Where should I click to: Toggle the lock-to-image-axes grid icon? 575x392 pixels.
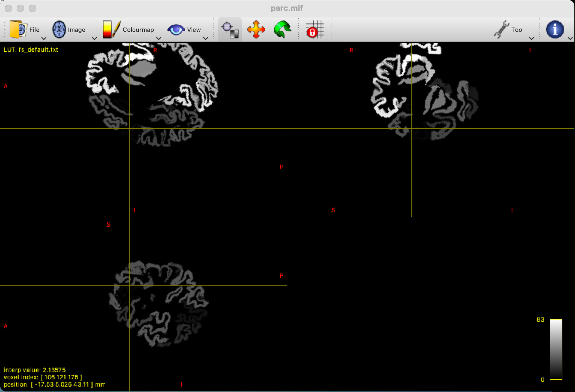[315, 29]
